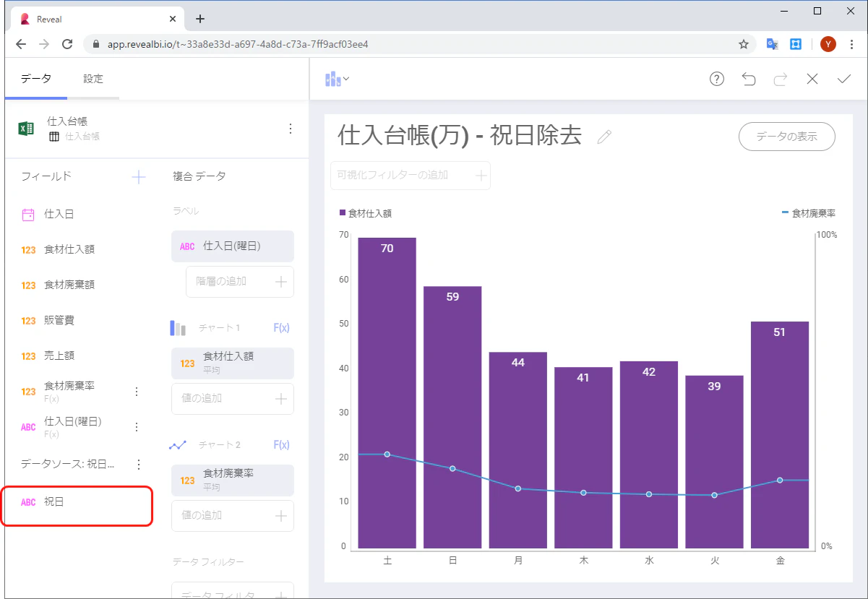The image size is (868, 599).
Task: Click the blue 食材廃棄率 legend marker
Action: tap(786, 213)
